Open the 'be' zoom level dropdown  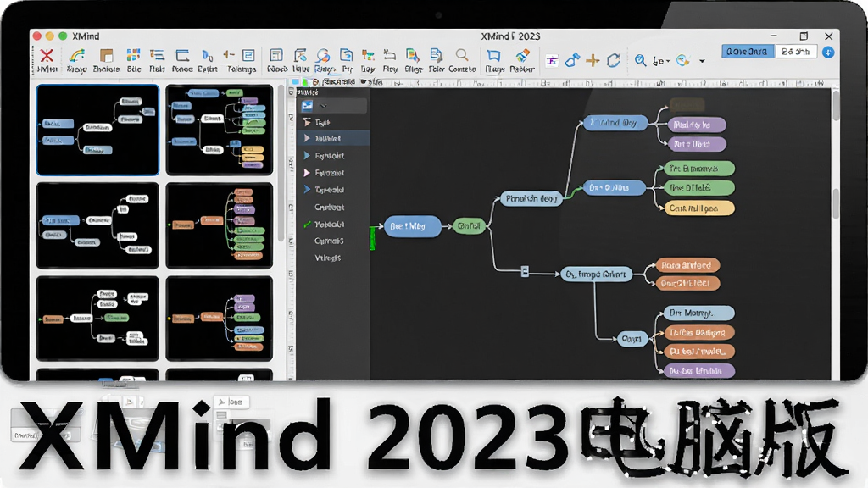coord(661,61)
